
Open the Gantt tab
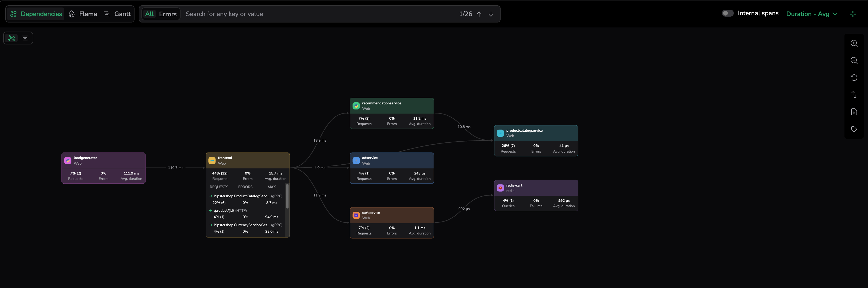pyautogui.click(x=117, y=14)
